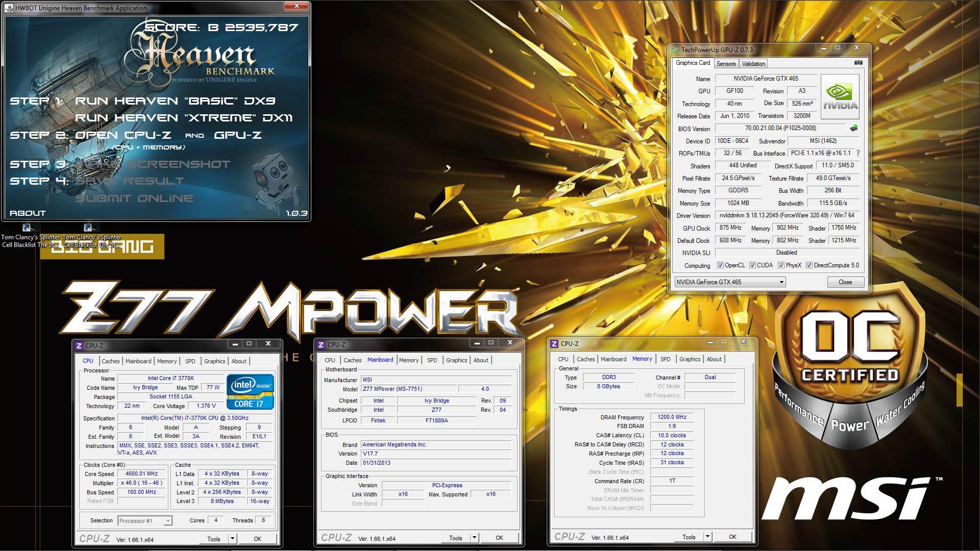The image size is (980, 551).
Task: Open Graphics tab in CPU-Z Mainboard window
Action: (x=456, y=360)
